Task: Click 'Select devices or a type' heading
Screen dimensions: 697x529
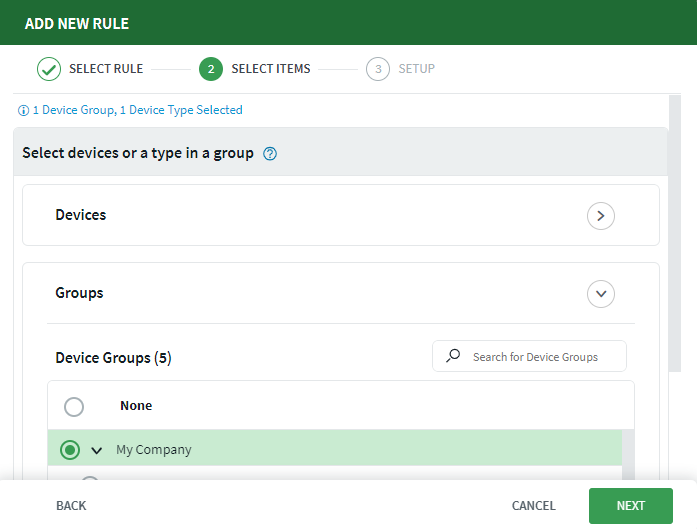Action: [x=138, y=153]
